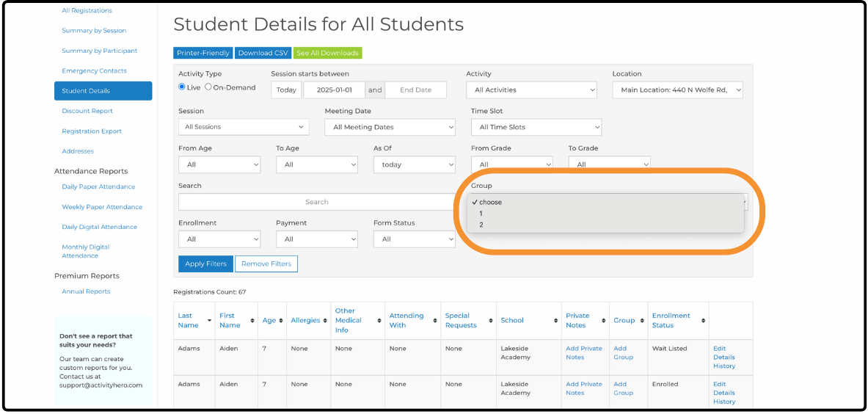
Task: Open the Location dropdown
Action: tap(677, 90)
